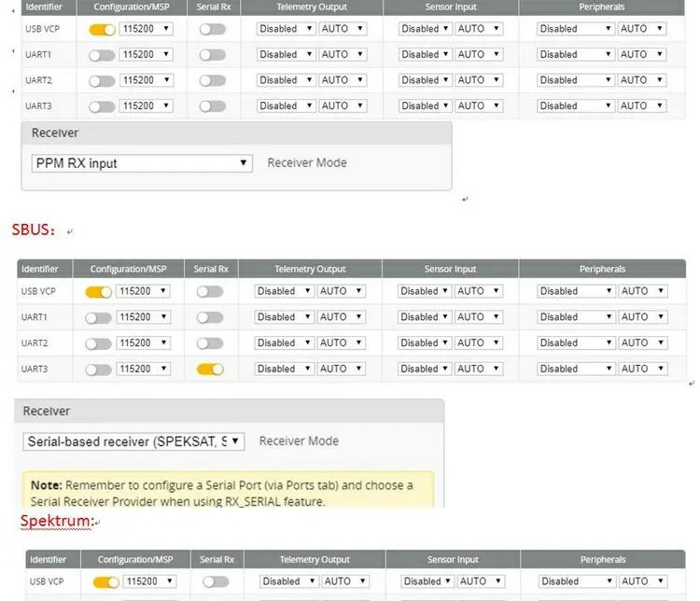The height and width of the screenshot is (601, 700).
Task: Turn on UART1 MSP switch in SBUS table
Action: [98, 318]
